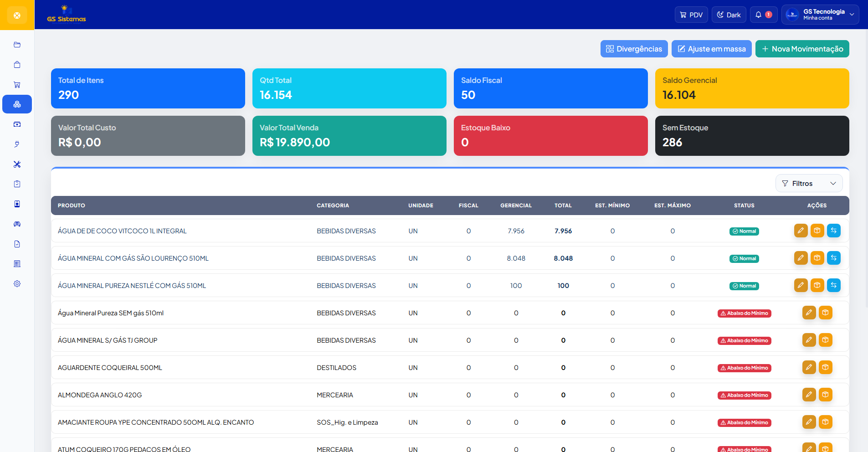
Task: Open Divergências
Action: click(x=634, y=49)
